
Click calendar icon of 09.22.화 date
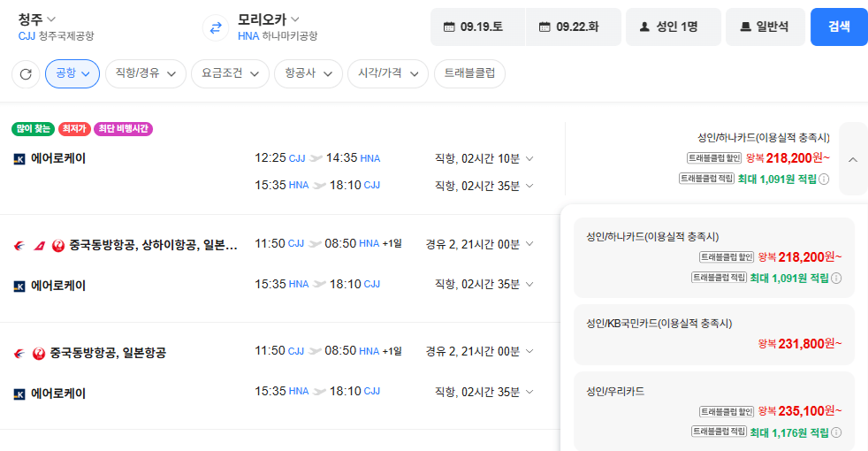click(x=544, y=27)
